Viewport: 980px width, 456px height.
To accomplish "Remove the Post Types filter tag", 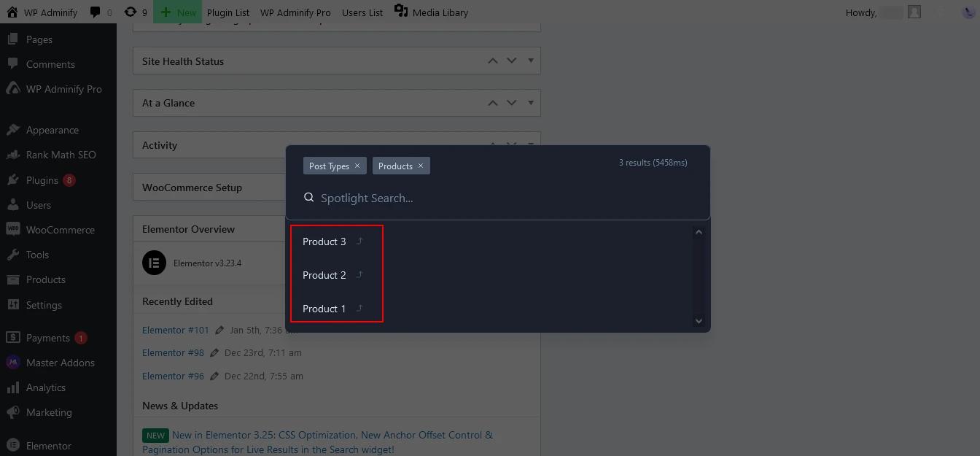I will coord(357,166).
